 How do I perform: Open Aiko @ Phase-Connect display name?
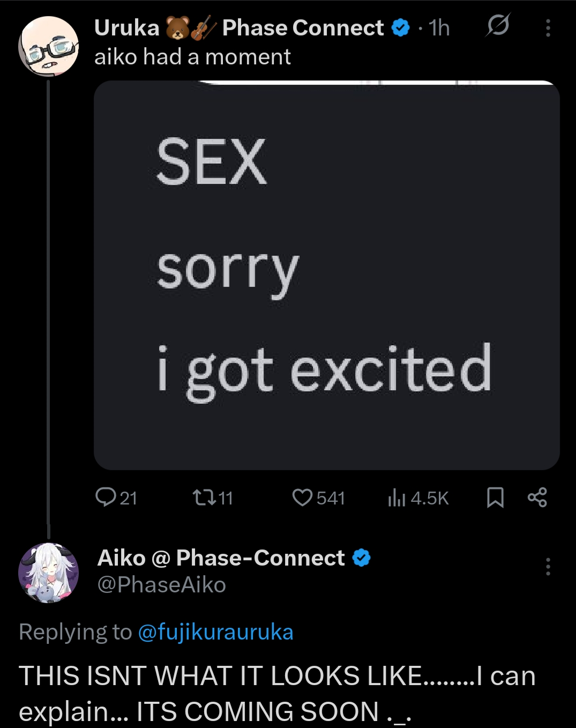pyautogui.click(x=221, y=558)
